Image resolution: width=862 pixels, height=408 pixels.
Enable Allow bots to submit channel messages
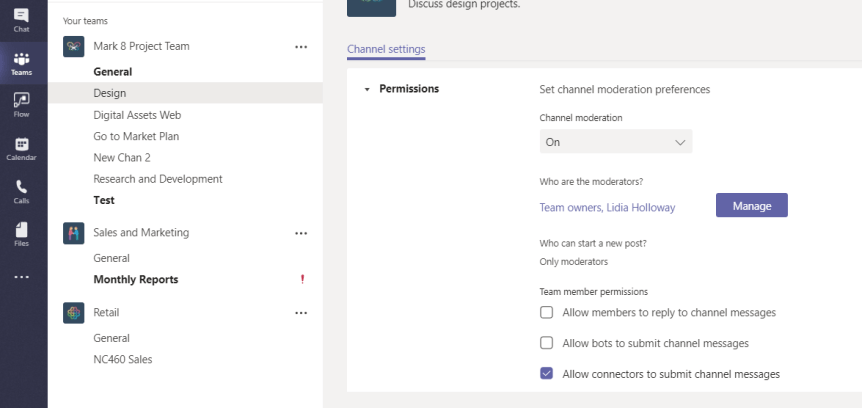pos(547,343)
